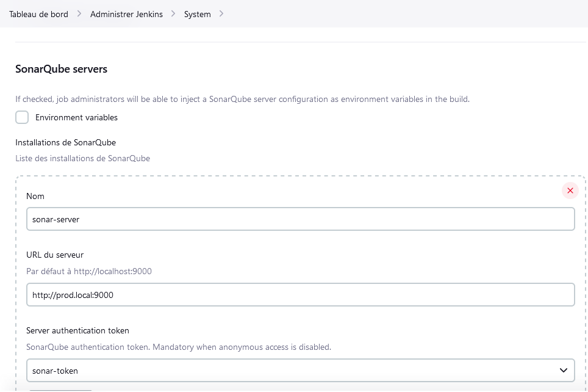Image resolution: width=588 pixels, height=392 pixels.
Task: Expand chevron after Administrer Jenkins breadcrumb
Action: tap(173, 14)
